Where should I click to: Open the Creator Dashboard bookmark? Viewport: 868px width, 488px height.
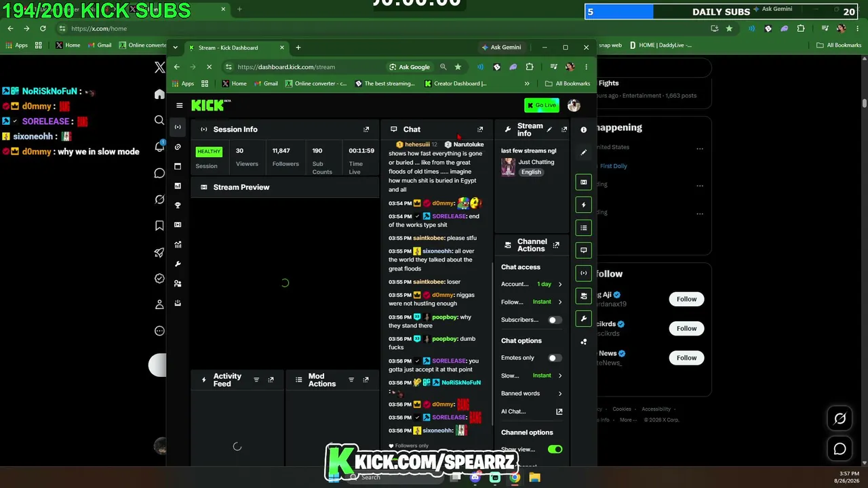point(456,83)
